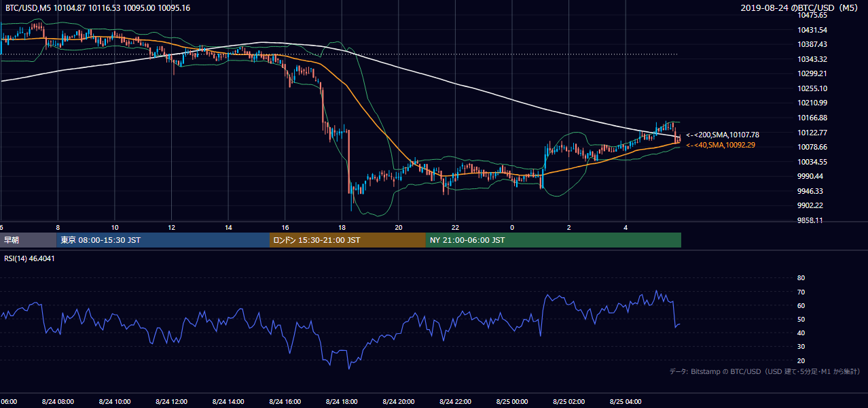
Task: Click the '<-<200,SMA,10107.78' label
Action: pos(723,135)
